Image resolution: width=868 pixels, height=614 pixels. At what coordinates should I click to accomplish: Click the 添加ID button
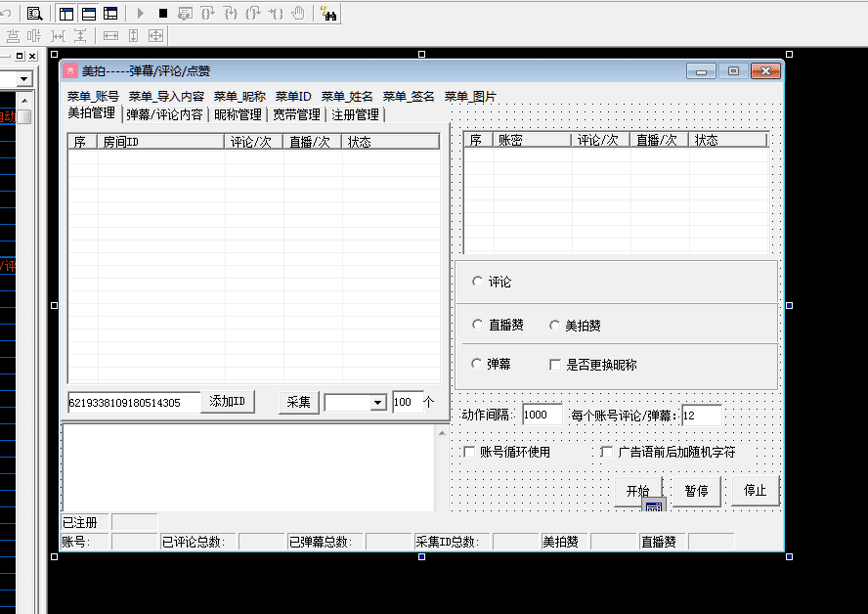228,401
